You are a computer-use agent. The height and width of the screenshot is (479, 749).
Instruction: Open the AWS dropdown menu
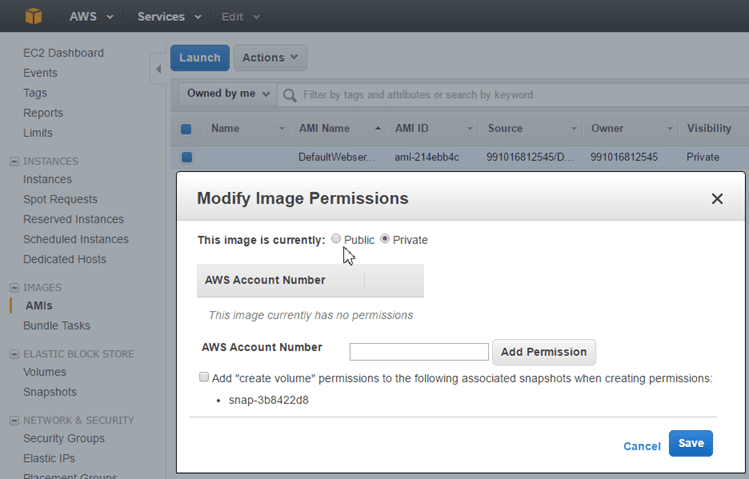coord(91,17)
